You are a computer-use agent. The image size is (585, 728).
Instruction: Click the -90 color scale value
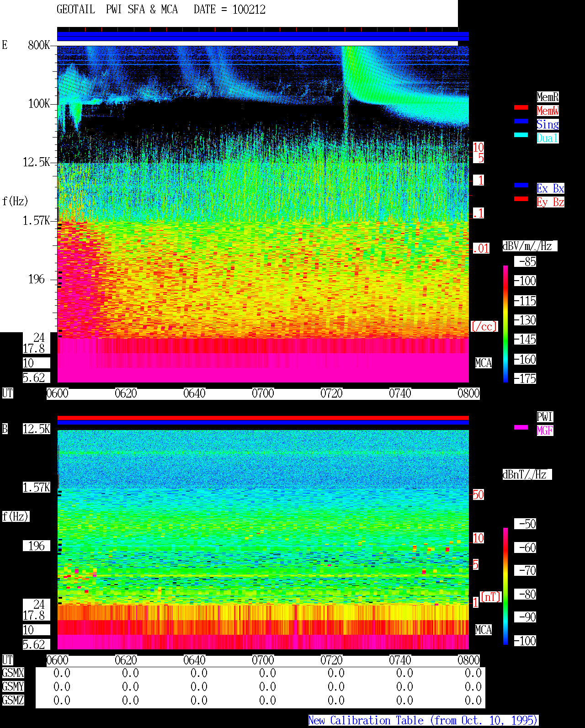coord(526,617)
